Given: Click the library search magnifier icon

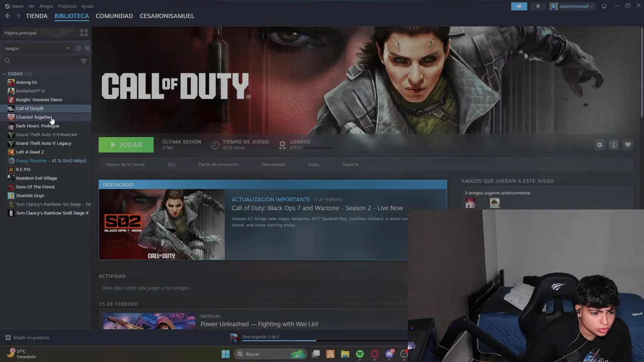Looking at the screenshot, I should [x=7, y=61].
